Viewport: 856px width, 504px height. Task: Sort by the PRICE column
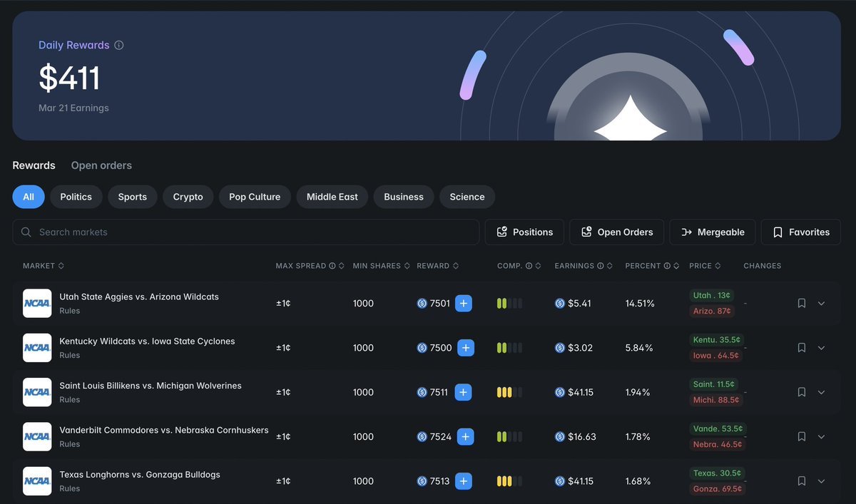click(705, 266)
